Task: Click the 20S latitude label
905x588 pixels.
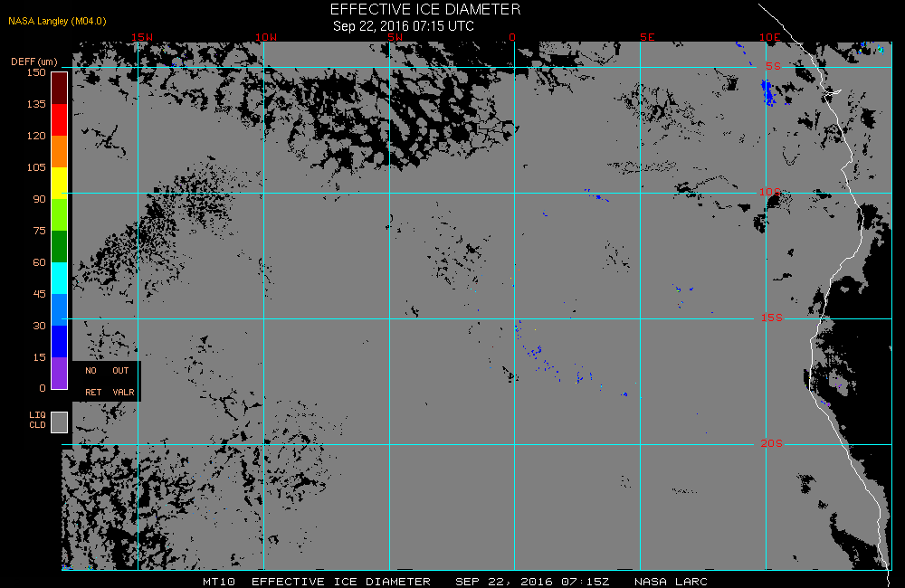Action: [772, 443]
